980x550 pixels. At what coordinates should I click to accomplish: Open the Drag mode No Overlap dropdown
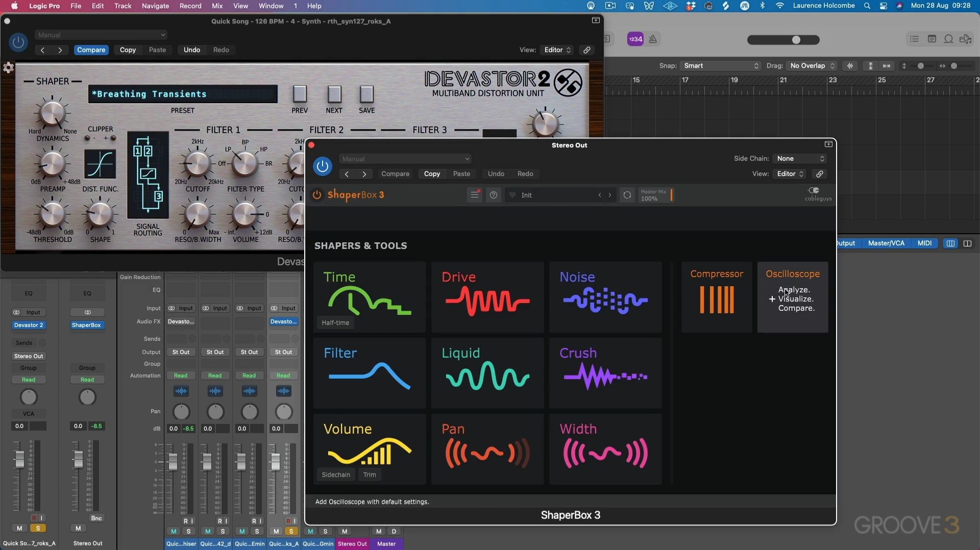[812, 66]
